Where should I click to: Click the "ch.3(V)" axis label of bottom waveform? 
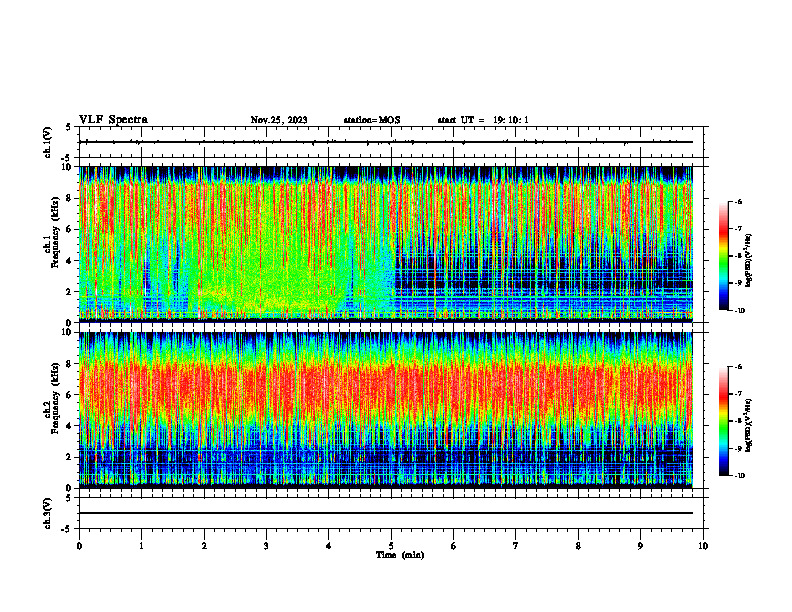[47, 514]
